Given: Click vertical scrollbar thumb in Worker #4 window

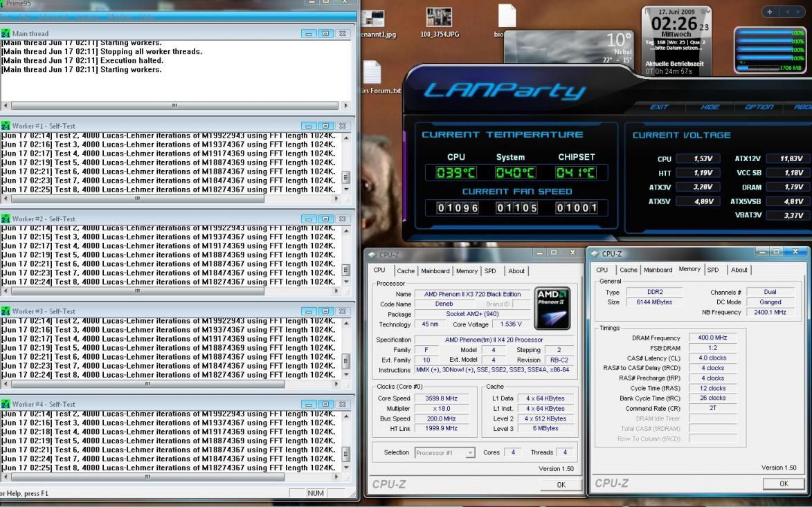Looking at the screenshot, I should tap(346, 454).
